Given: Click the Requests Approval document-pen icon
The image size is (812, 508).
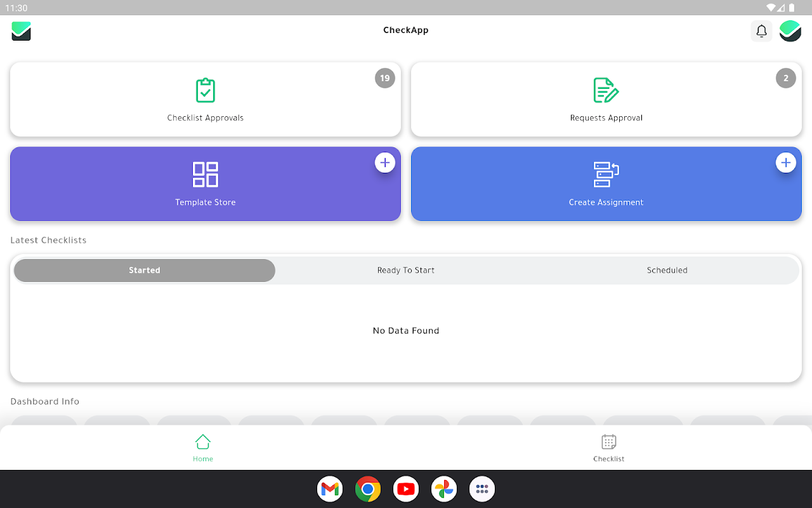Looking at the screenshot, I should [x=606, y=90].
